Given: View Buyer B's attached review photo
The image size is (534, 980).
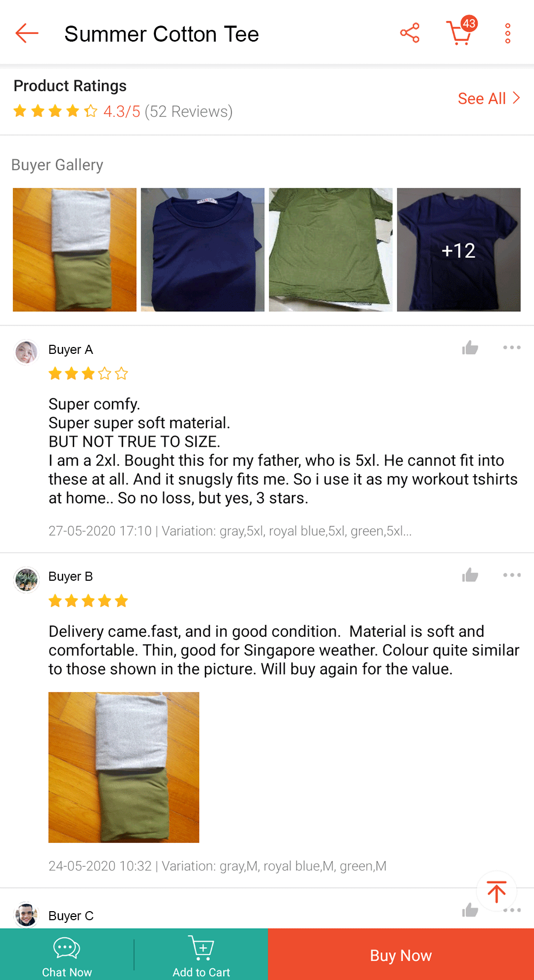Looking at the screenshot, I should [124, 768].
